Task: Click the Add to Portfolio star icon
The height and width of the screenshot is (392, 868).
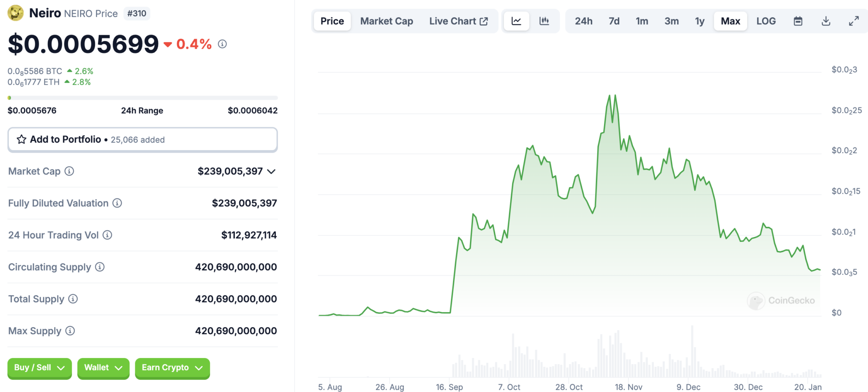Action: (x=22, y=139)
